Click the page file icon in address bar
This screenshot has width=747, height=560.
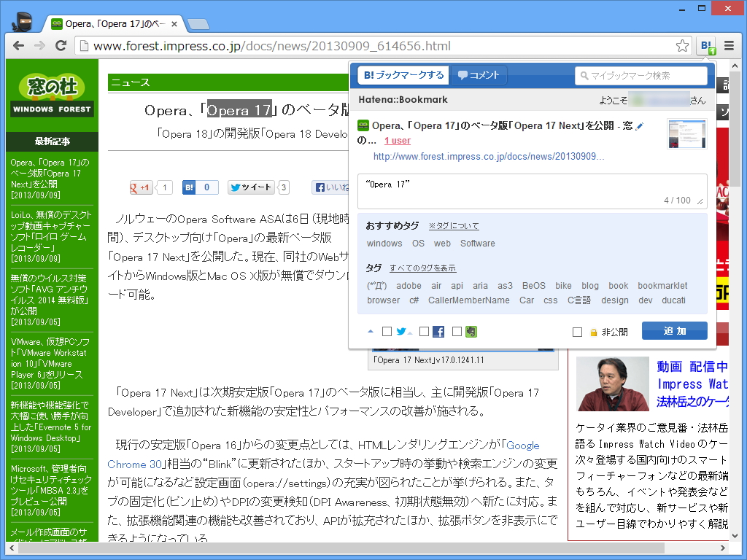[x=84, y=46]
